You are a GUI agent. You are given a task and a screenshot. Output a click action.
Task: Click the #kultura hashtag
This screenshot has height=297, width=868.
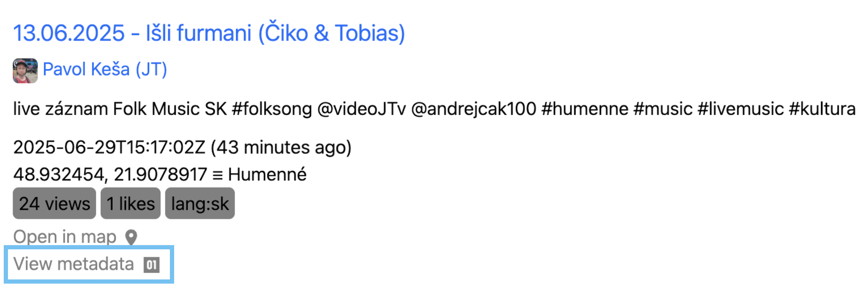[x=822, y=109]
